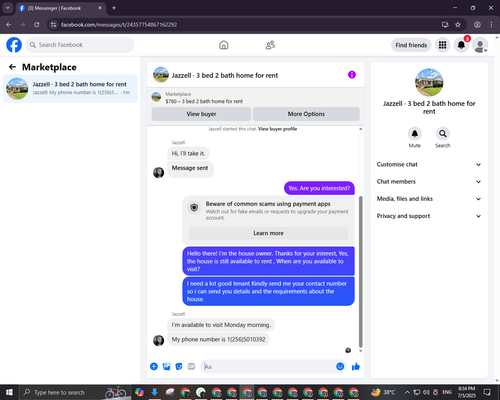Open the notifications bell in Facebook header
This screenshot has height=400, width=500.
coord(461,45)
